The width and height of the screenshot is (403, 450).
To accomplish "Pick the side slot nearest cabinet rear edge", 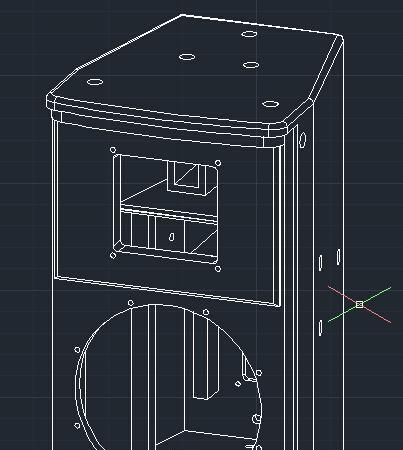I will (338, 257).
